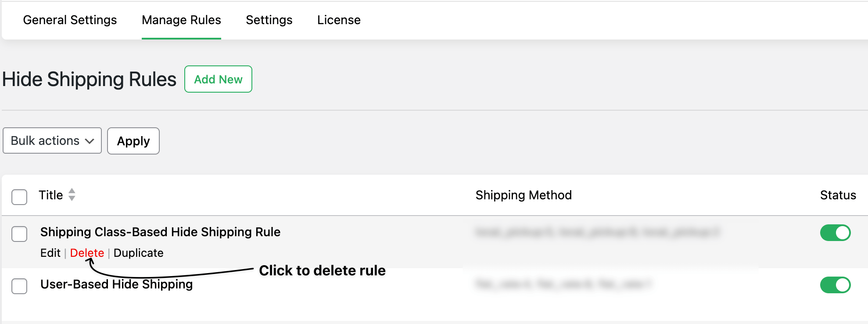This screenshot has height=324, width=868.
Task: Switch to the License tab
Action: click(339, 20)
